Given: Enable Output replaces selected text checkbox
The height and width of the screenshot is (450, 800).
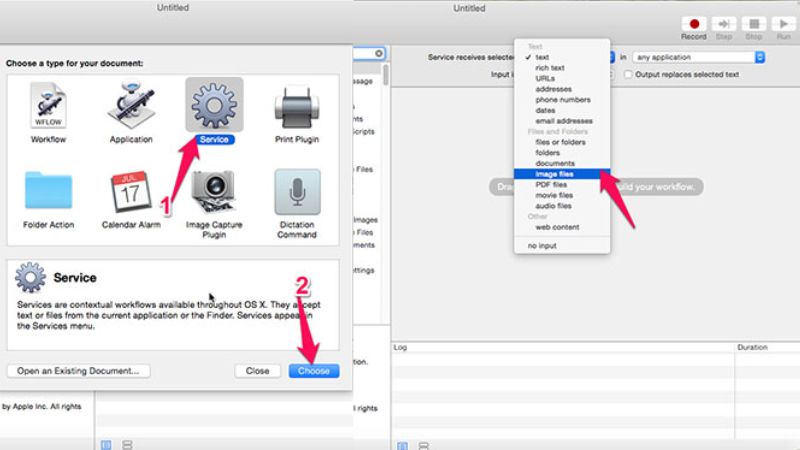Looking at the screenshot, I should [x=628, y=75].
